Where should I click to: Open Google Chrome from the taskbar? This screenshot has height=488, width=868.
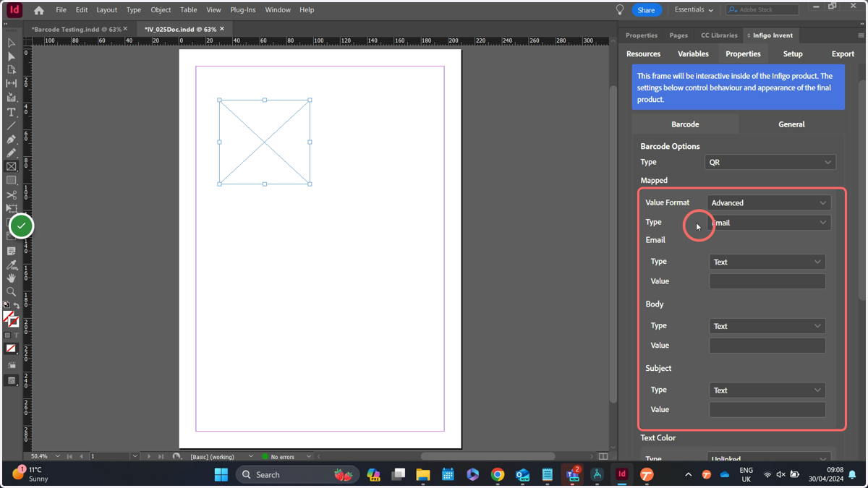pos(498,475)
